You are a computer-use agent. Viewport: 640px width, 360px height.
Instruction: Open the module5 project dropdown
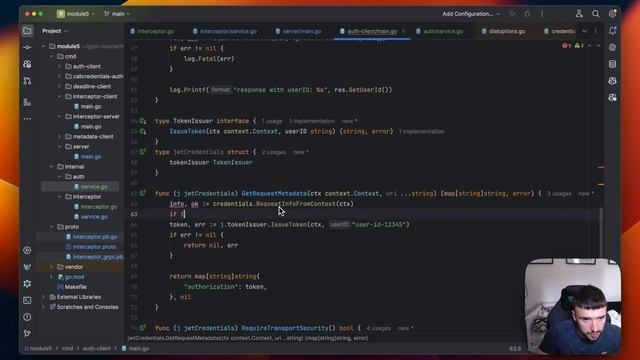pyautogui.click(x=76, y=14)
